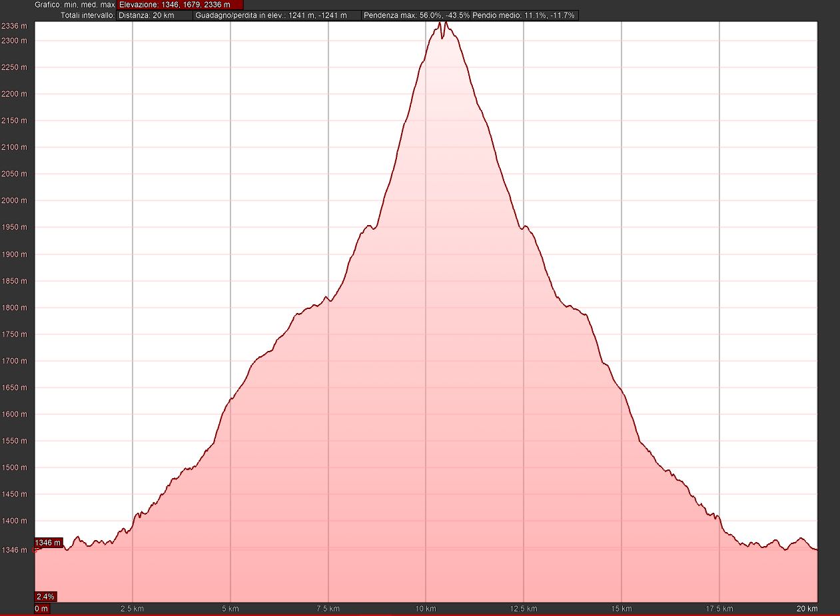This screenshot has height=616, width=840.
Task: Click the 2.5 km distance axis label
Action: [132, 609]
